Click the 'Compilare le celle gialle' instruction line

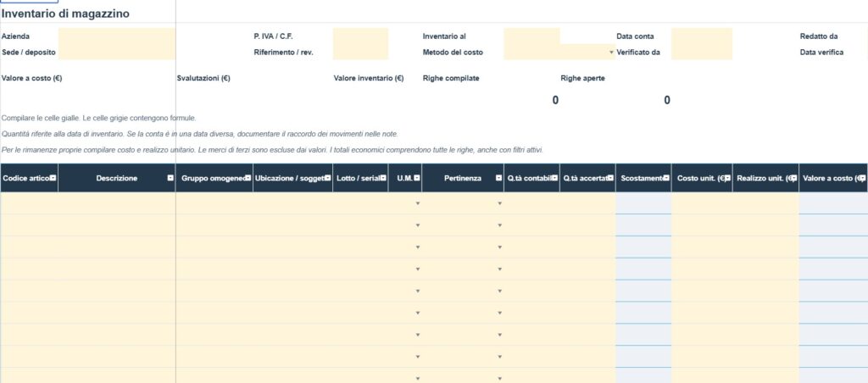pyautogui.click(x=98, y=118)
